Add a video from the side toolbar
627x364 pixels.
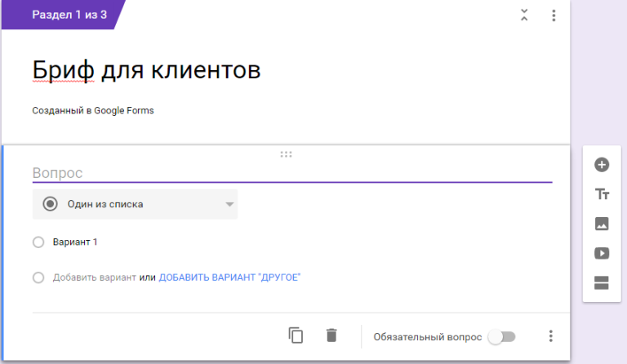click(x=602, y=253)
